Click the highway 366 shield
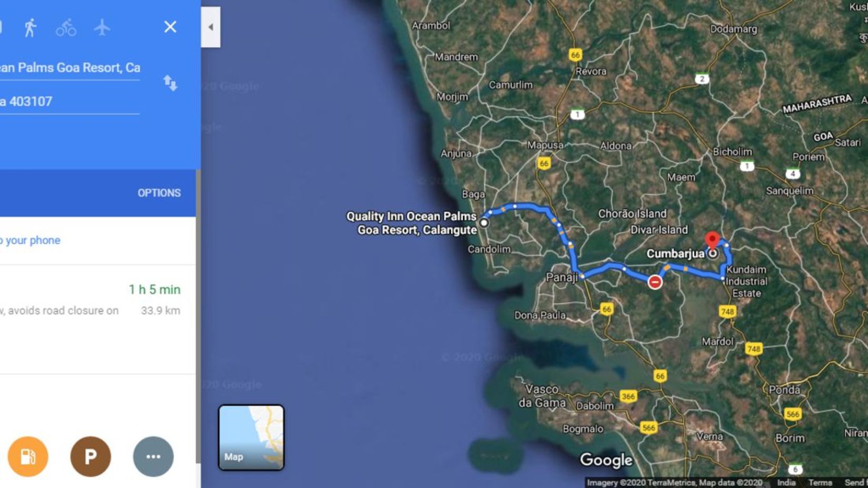This screenshot has width=868, height=488. pyautogui.click(x=628, y=396)
